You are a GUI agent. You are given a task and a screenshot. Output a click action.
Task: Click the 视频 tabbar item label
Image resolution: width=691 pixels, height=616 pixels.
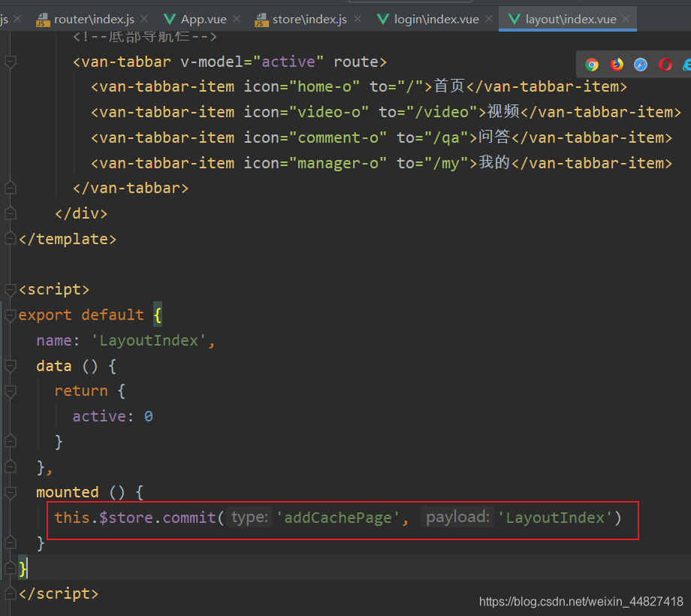pyautogui.click(x=503, y=111)
